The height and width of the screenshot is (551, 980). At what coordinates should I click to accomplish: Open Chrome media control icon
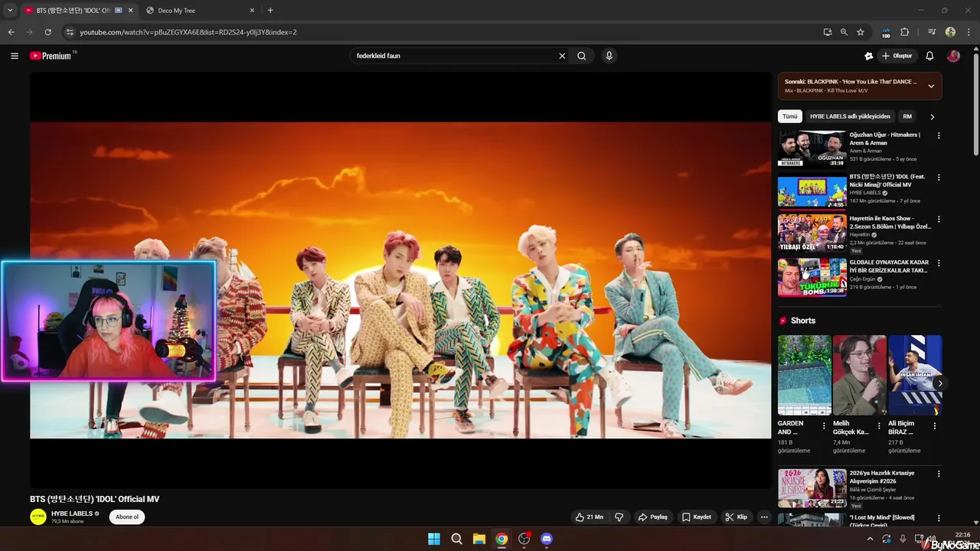(x=932, y=32)
